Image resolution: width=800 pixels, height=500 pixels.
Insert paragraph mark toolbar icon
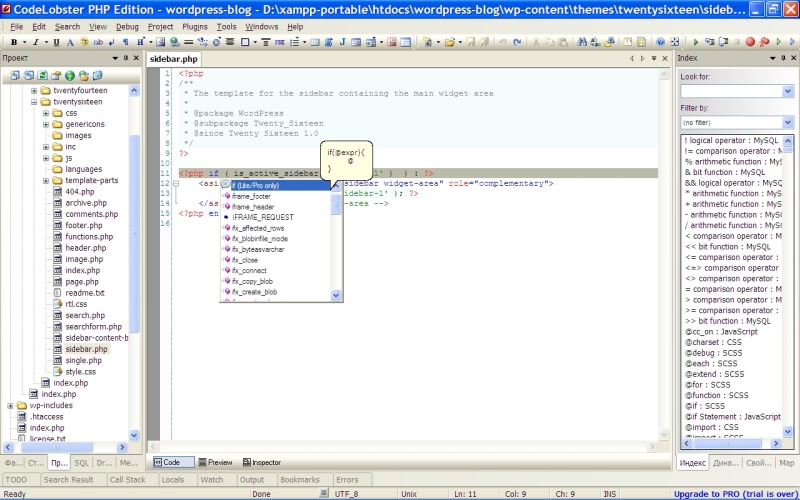[x=126, y=42]
